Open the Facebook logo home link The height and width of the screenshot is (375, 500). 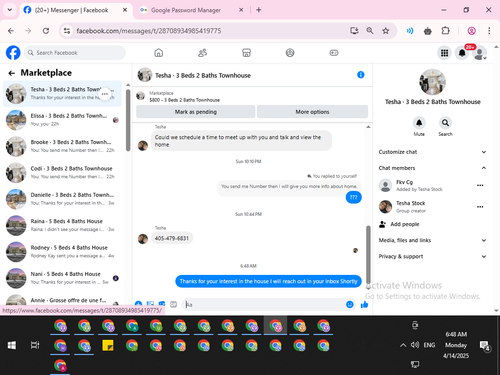click(13, 53)
